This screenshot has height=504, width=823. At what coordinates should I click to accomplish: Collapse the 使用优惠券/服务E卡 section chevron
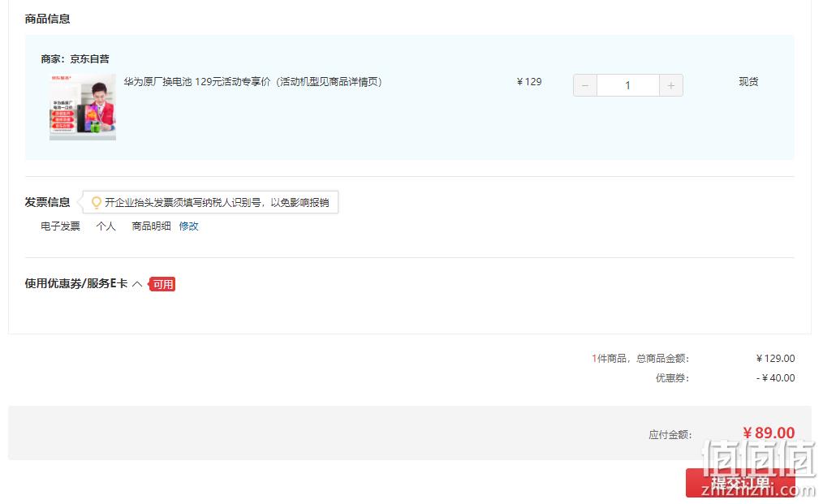(137, 284)
